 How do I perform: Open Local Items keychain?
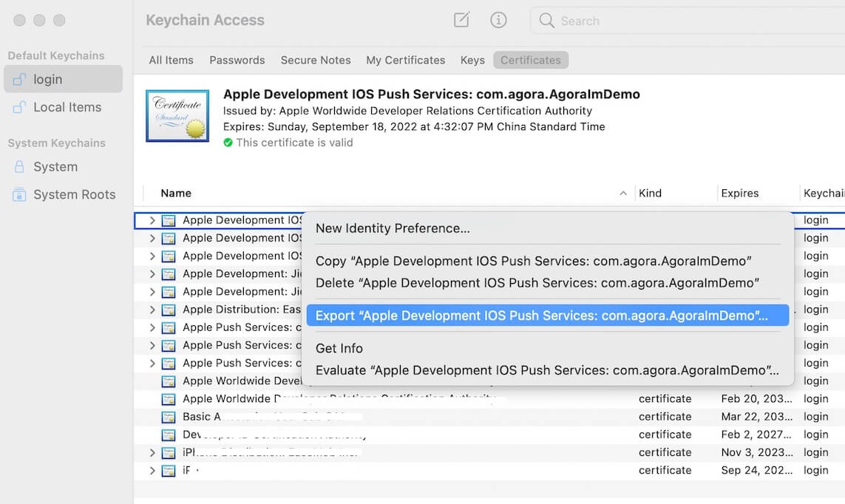click(x=67, y=107)
